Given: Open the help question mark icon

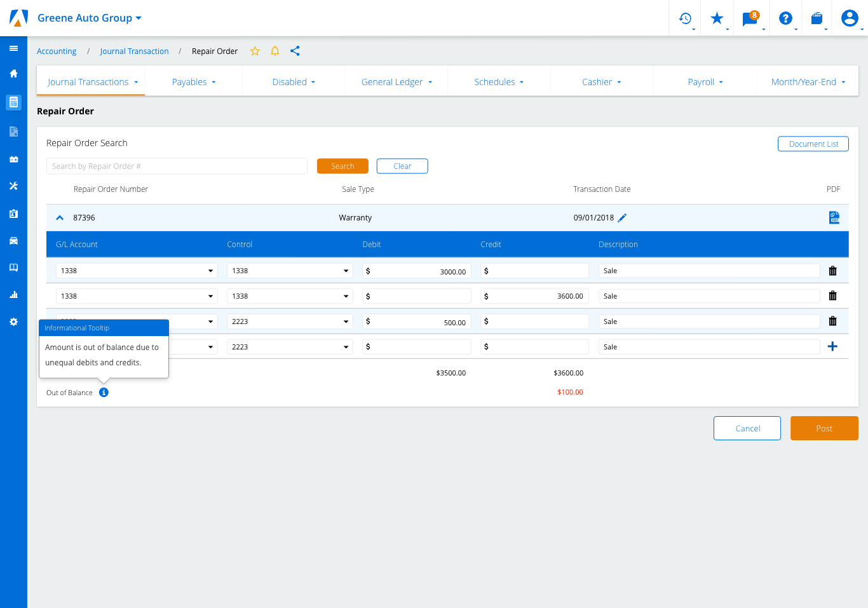Looking at the screenshot, I should point(785,18).
